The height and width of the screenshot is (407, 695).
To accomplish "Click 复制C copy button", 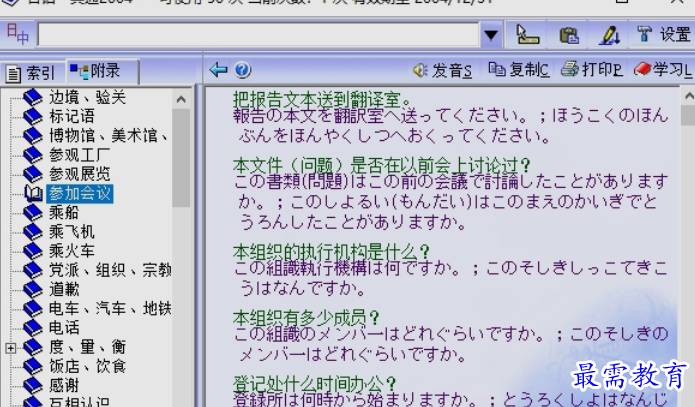I will [x=519, y=70].
